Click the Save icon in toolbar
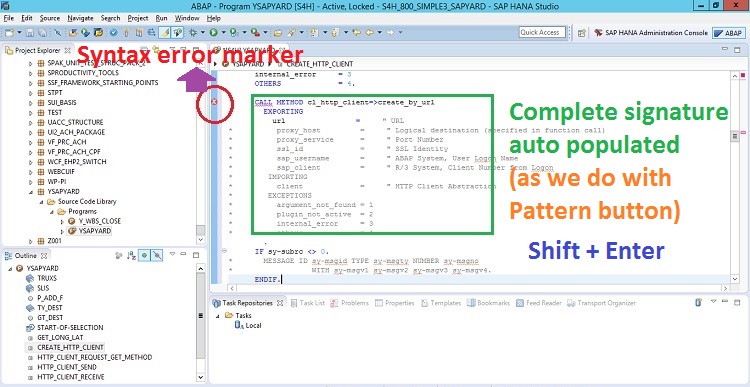 [30, 33]
